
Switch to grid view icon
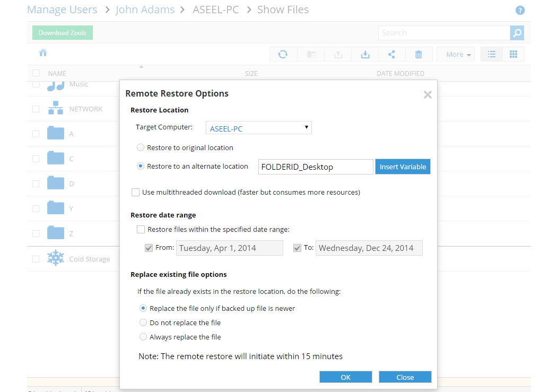click(x=513, y=54)
